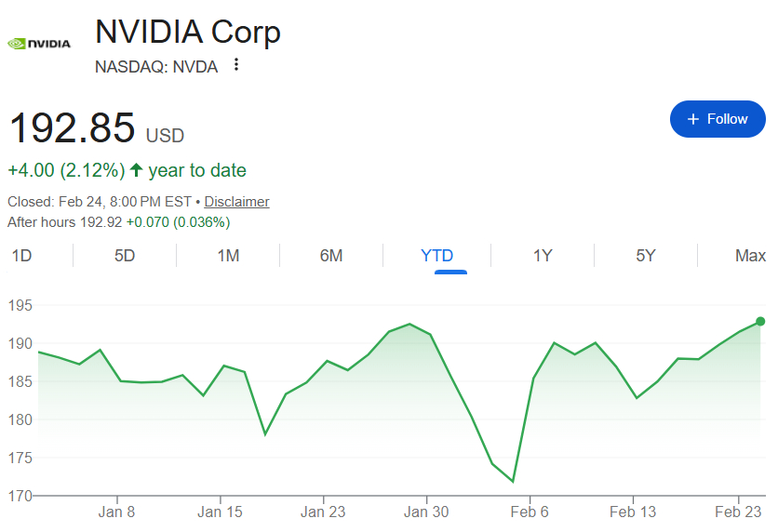Select the 6M chart range
This screenshot has width=778, height=532.
[331, 256]
